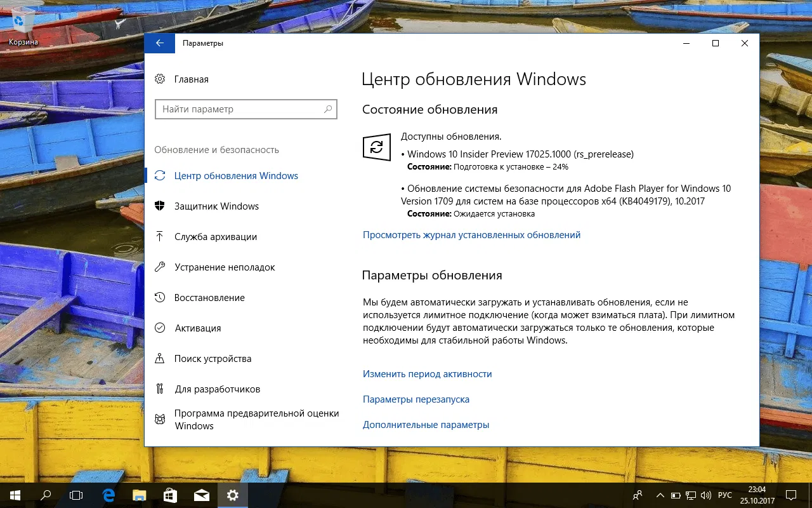Select Центр обновления Windows in sidebar
The width and height of the screenshot is (812, 508).
(x=236, y=175)
